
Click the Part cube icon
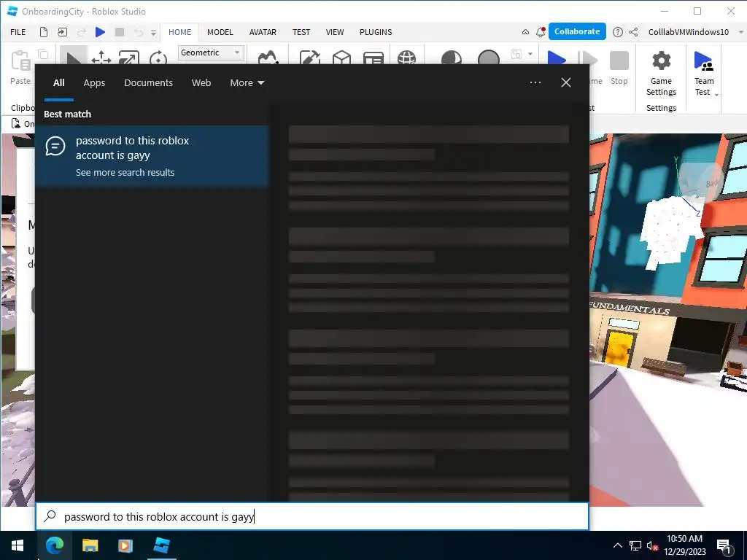341,57
